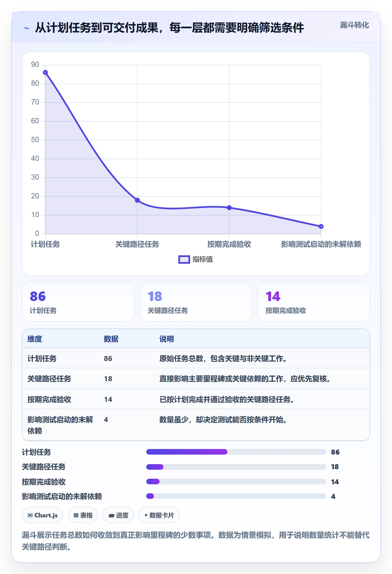This screenshot has width=392, height=574.
Task: Select the description starting with 直接影响主要里程碑
Action: (x=245, y=379)
